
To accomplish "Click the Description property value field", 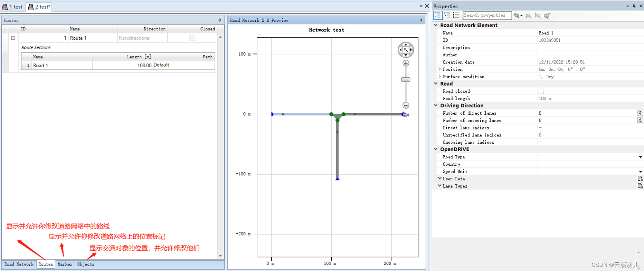I will point(590,47).
